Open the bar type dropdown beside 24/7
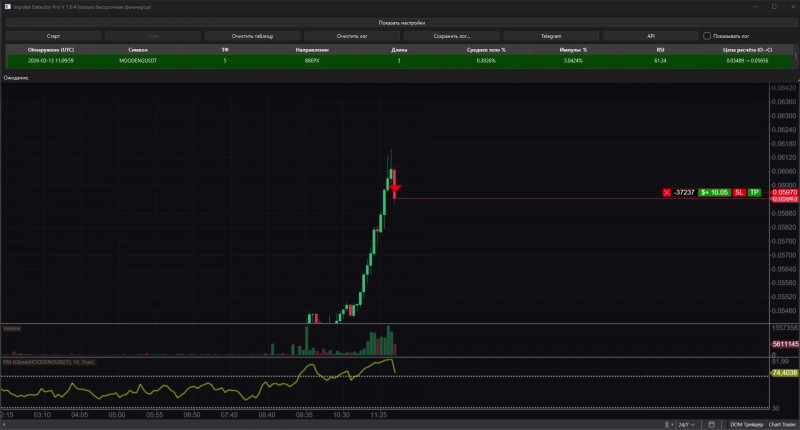The image size is (800, 430). tap(669, 424)
